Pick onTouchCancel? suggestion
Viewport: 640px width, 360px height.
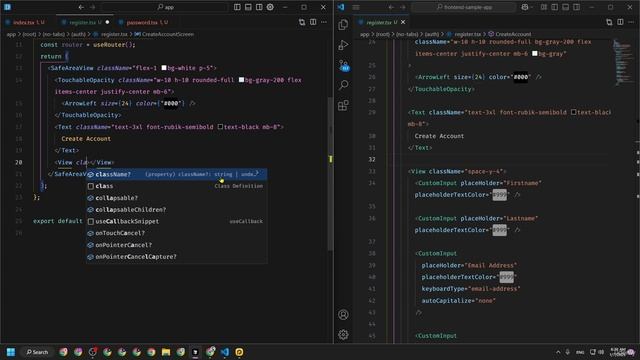[177, 233]
